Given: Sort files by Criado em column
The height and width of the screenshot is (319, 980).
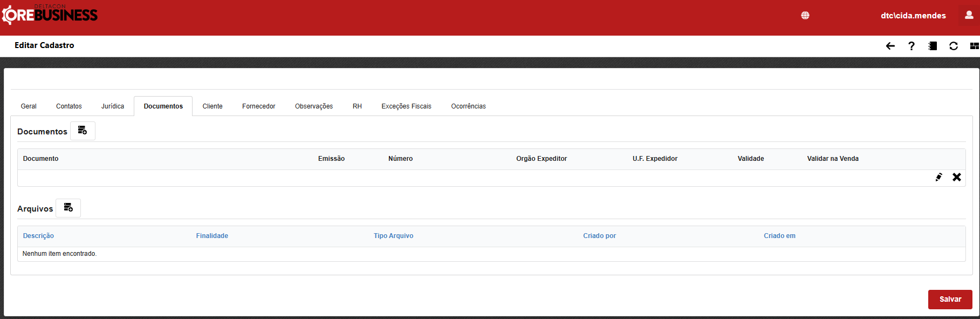Looking at the screenshot, I should tap(779, 236).
